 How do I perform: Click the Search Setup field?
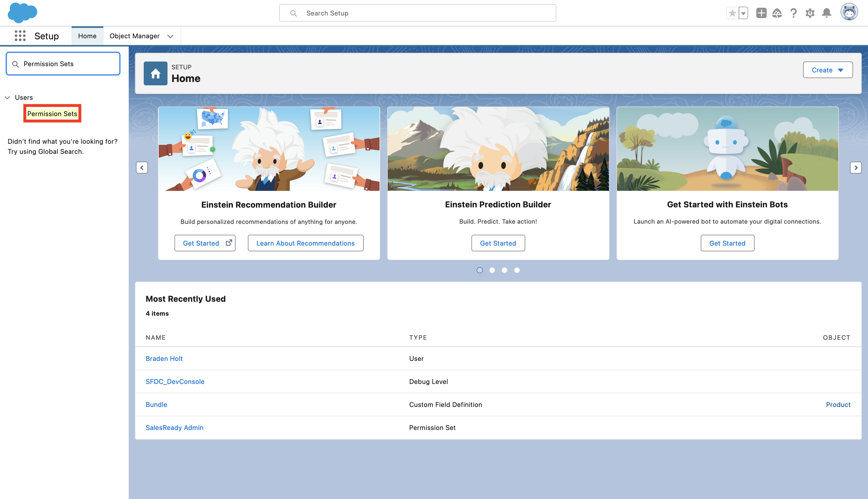417,13
